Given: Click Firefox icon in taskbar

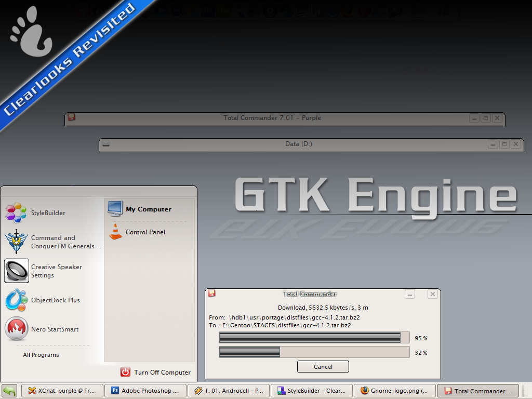Looking at the screenshot, I should (x=364, y=391).
